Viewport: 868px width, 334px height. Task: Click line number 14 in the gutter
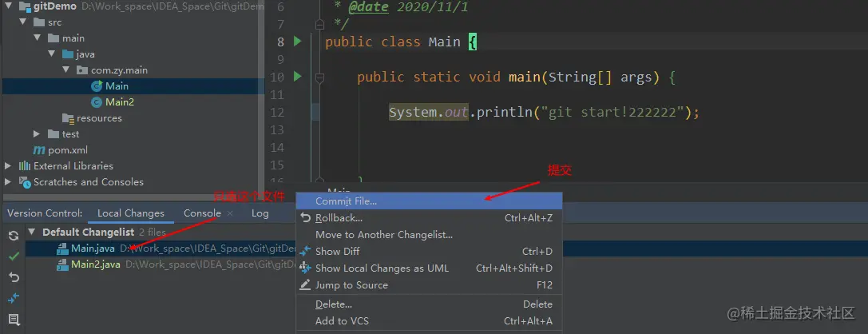277,147
